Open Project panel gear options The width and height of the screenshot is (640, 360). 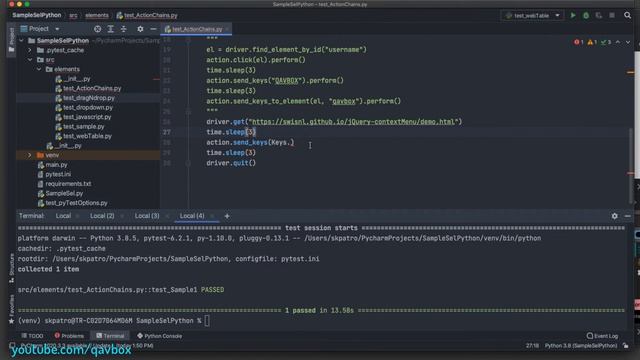[x=140, y=29]
